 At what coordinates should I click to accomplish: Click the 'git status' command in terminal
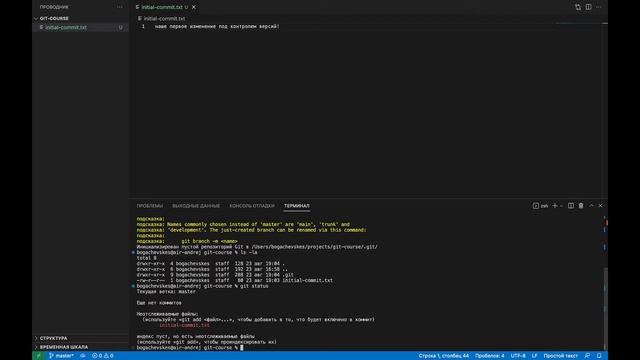tap(254, 286)
